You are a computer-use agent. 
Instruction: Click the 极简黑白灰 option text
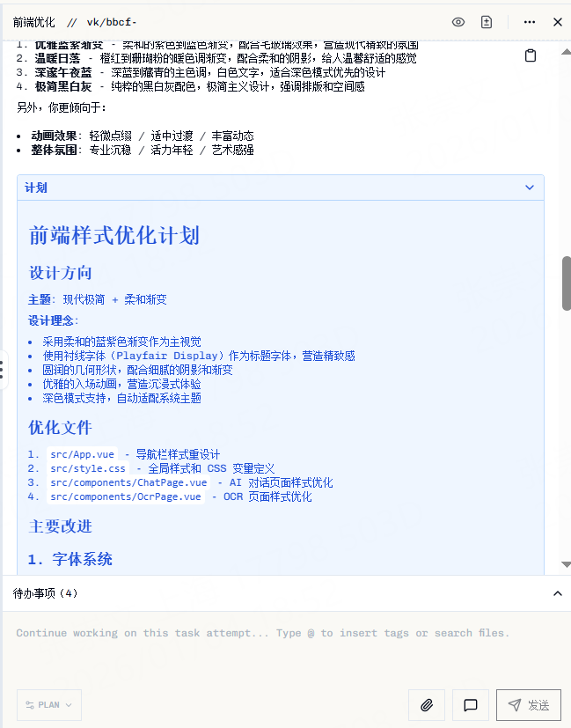[x=63, y=87]
